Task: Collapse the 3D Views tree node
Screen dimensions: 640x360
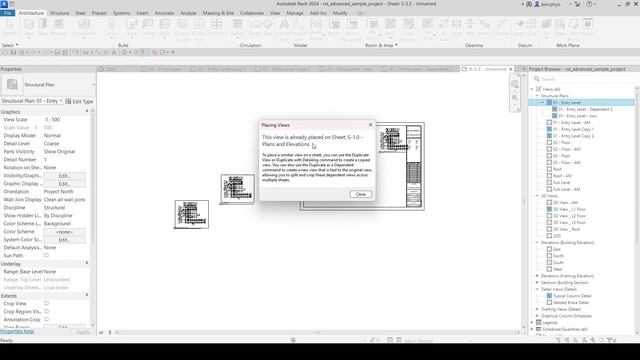Action: (537, 196)
